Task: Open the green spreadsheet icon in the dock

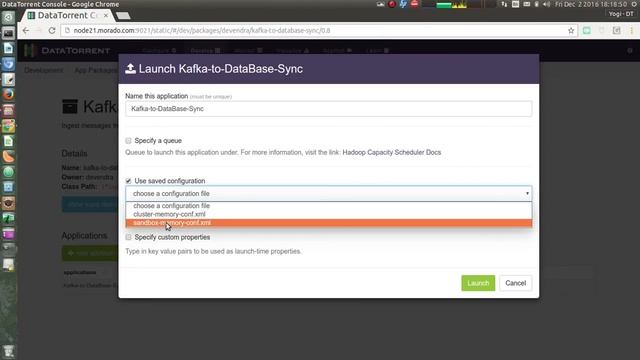Action: [8, 141]
